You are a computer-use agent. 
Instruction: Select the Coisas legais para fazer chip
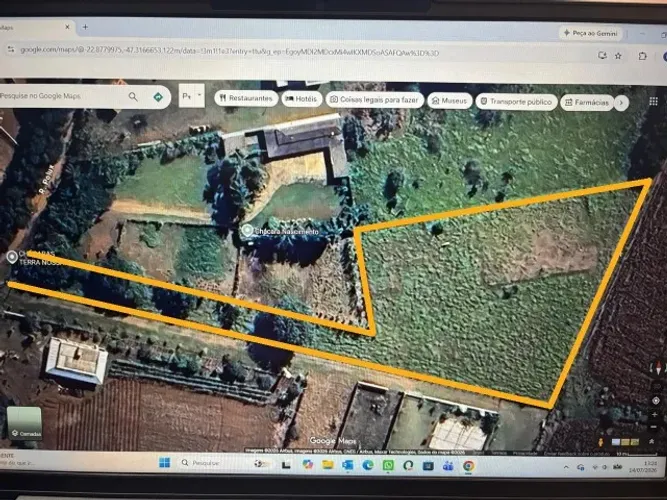[375, 100]
